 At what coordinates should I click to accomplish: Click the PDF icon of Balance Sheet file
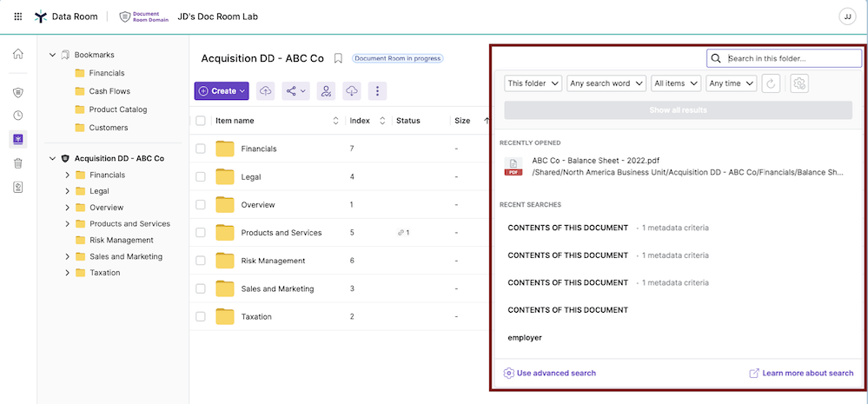click(x=514, y=166)
